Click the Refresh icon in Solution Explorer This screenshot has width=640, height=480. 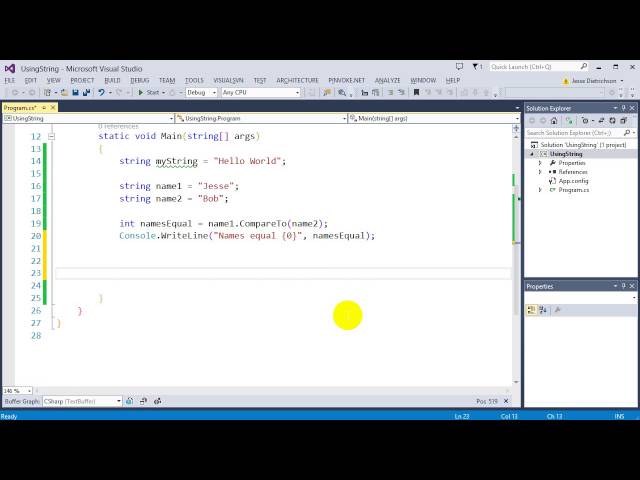click(x=612, y=120)
